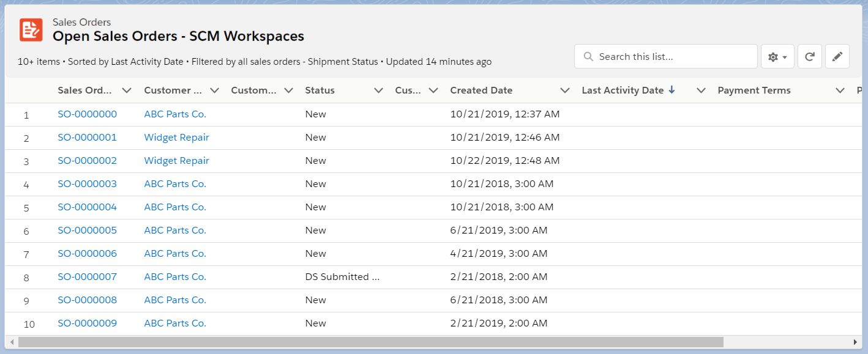Open the Sales Order column header menu
The width and height of the screenshot is (868, 354).
[127, 90]
